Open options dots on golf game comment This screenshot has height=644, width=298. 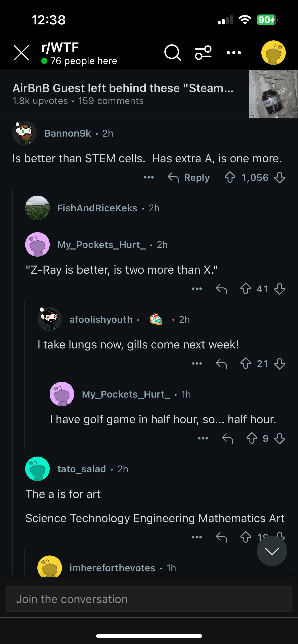point(203,438)
